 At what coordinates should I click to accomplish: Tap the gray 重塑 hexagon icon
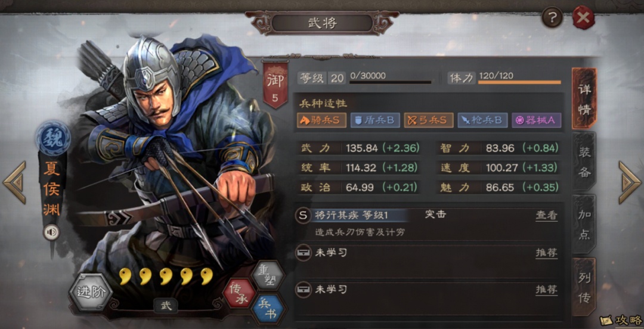click(x=268, y=276)
